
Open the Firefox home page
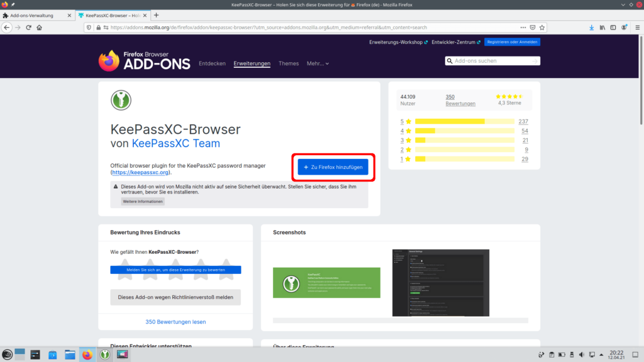[40, 28]
